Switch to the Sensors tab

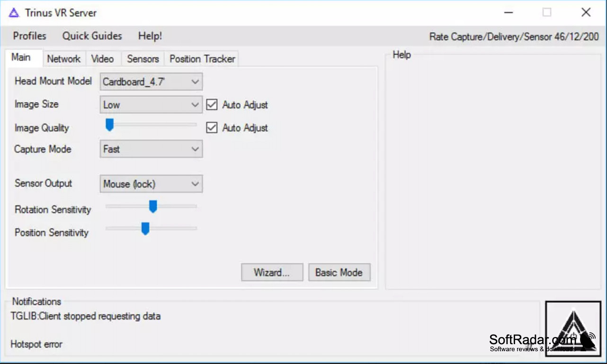click(143, 59)
